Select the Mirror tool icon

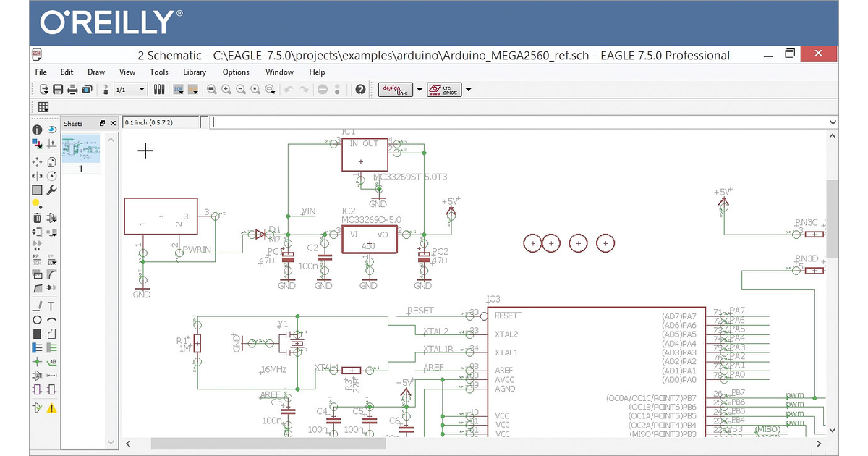click(x=36, y=176)
